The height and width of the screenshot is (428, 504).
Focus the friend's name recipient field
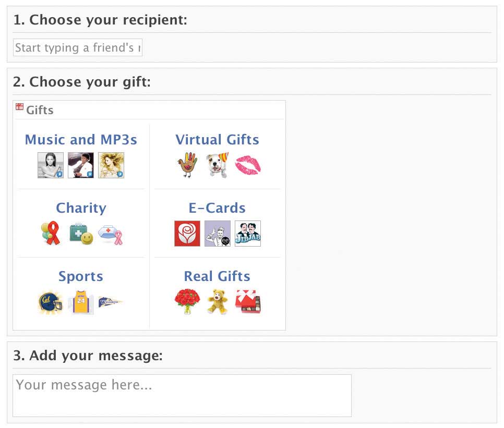[77, 47]
